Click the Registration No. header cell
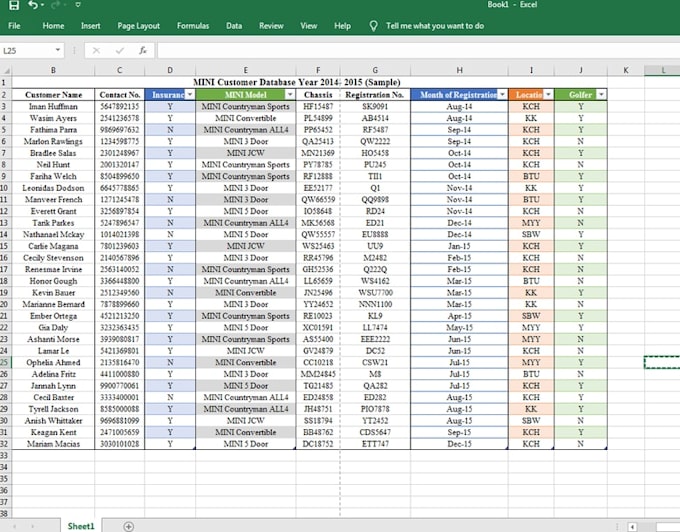680x532 pixels. tap(375, 95)
